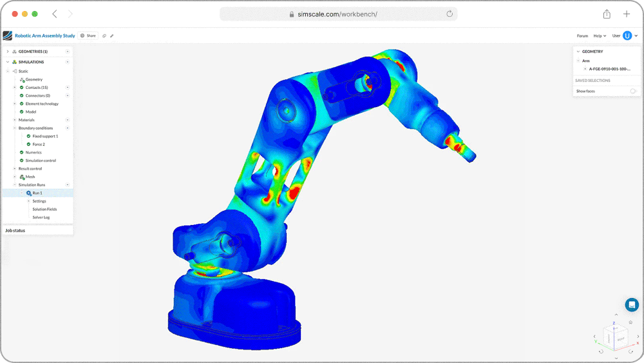
Task: Collapse the SIMULATIONS section
Action: coord(7,62)
